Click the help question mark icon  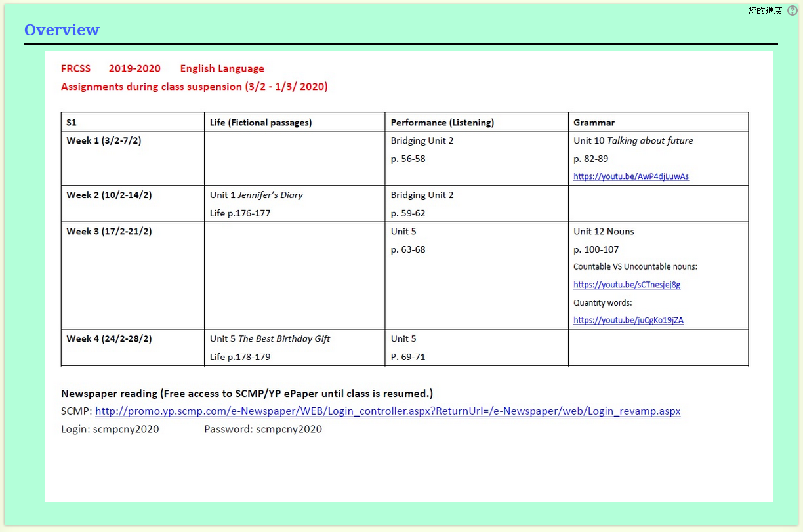coord(792,10)
